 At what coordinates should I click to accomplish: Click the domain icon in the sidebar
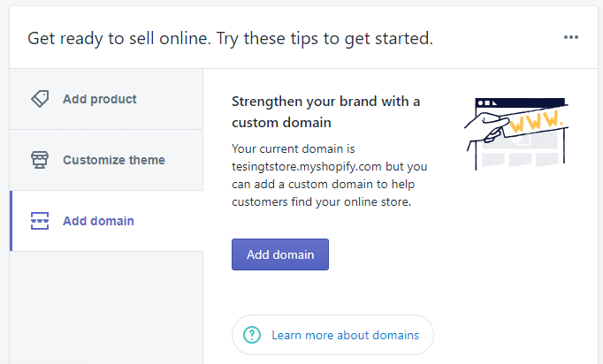point(40,221)
